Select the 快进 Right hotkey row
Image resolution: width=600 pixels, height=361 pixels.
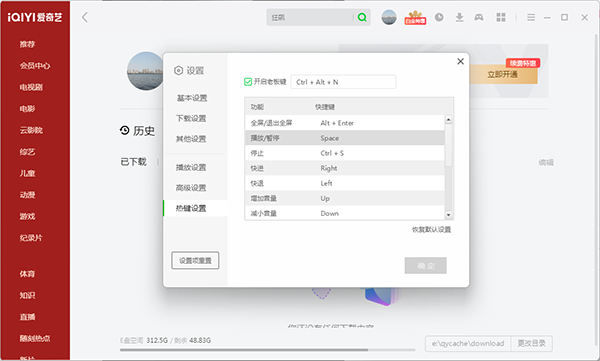click(344, 168)
